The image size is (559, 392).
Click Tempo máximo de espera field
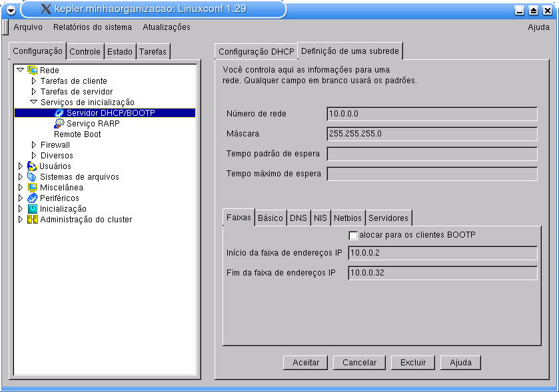432,174
